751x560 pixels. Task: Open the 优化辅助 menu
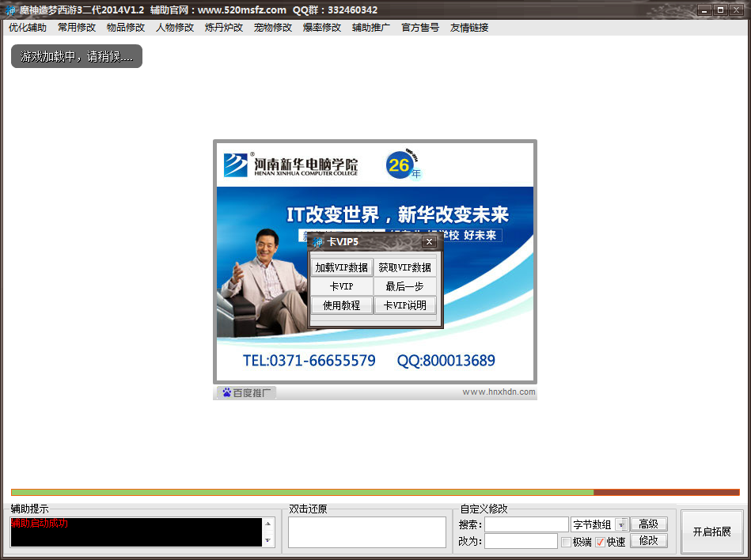pyautogui.click(x=28, y=28)
